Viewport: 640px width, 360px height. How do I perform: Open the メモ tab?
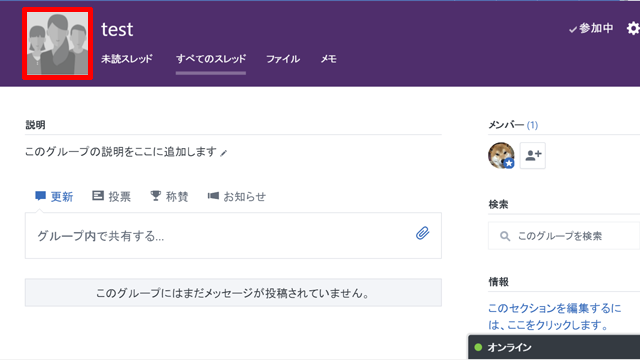point(329,59)
